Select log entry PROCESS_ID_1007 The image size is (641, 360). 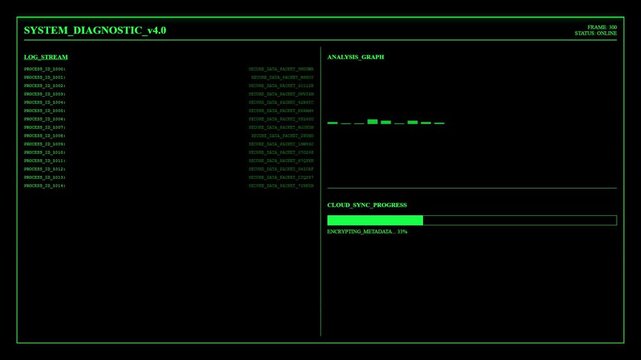[169, 127]
